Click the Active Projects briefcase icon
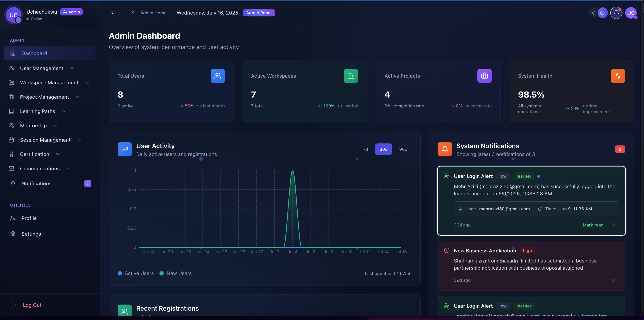This screenshot has height=320, width=644. [484, 76]
